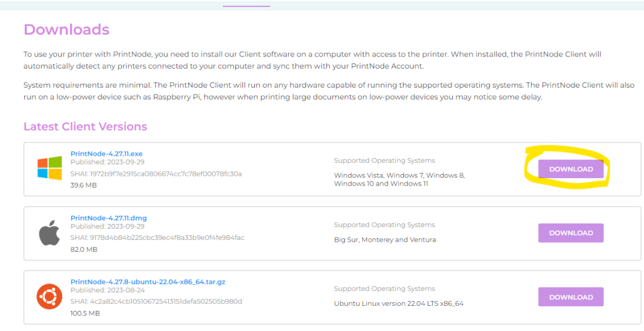Click the Big Sur, Monterey and Ventura text
644x331 pixels.
[385, 240]
